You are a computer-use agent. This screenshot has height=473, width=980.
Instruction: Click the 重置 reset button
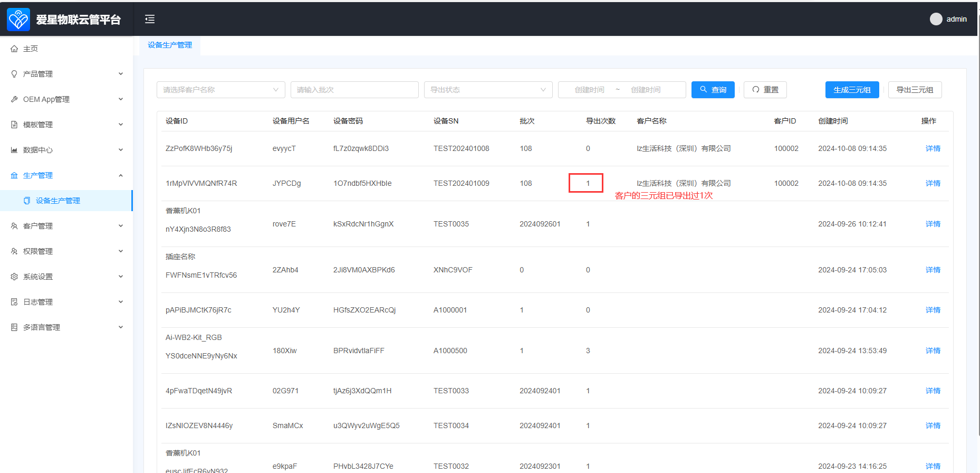[765, 90]
